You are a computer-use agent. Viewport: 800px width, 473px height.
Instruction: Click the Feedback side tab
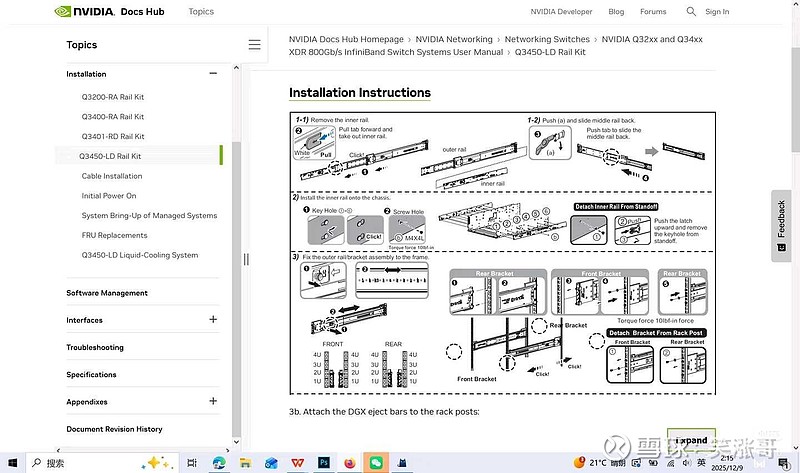[x=781, y=226]
